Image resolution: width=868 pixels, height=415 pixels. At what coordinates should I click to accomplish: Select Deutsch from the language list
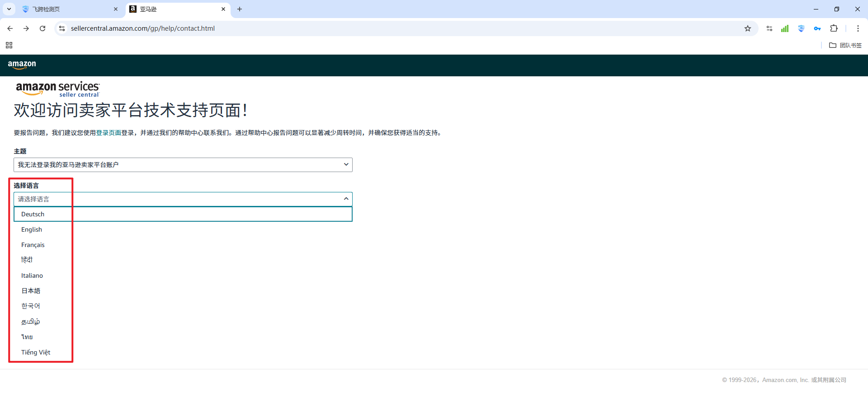tap(183, 214)
